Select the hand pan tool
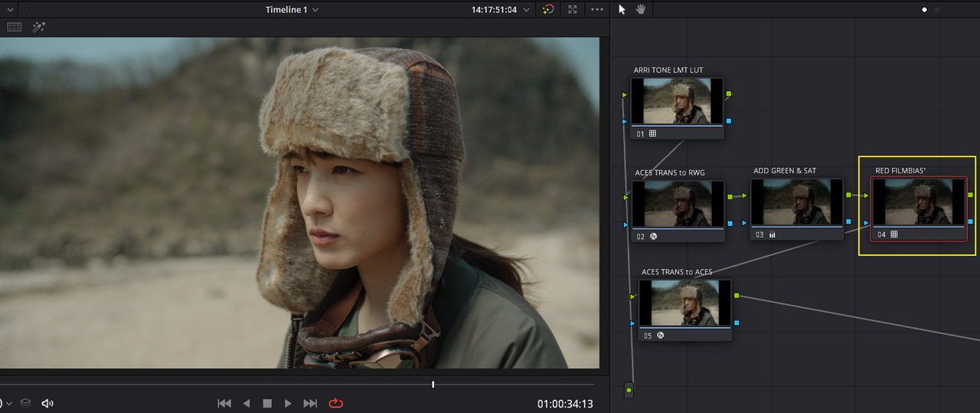The width and height of the screenshot is (980, 413). [x=641, y=9]
